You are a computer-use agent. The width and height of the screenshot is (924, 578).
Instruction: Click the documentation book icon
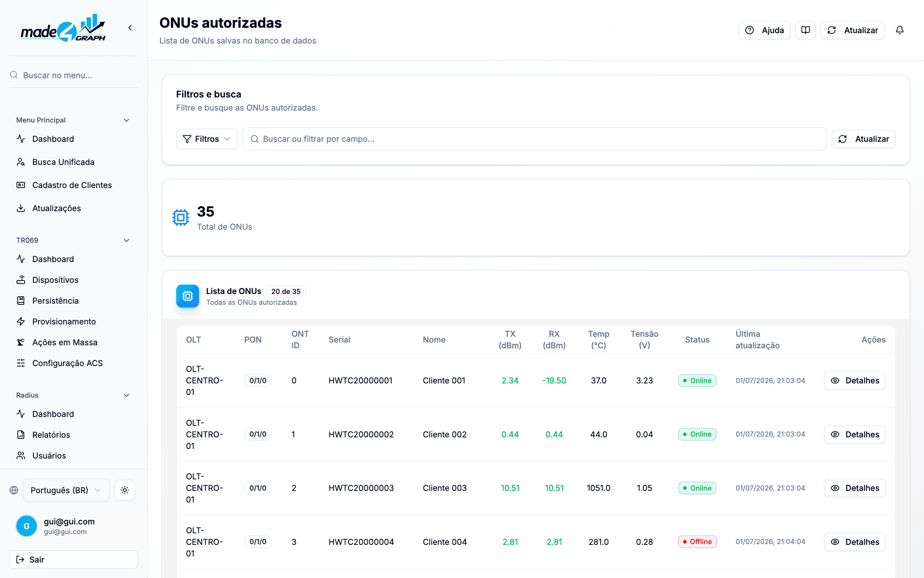(x=805, y=30)
